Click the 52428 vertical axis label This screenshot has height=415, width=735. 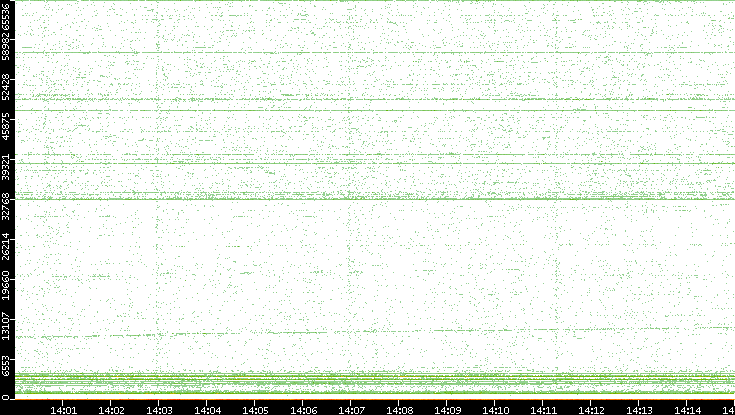pos(6,86)
